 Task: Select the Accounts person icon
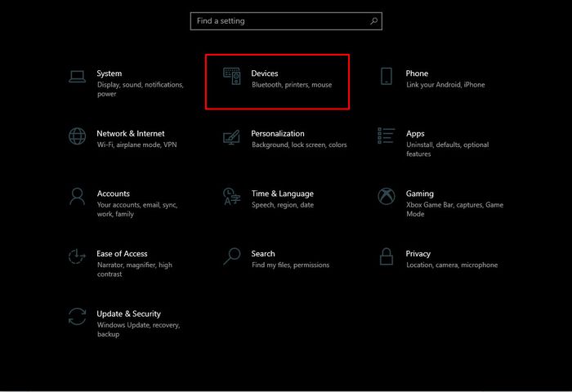point(78,197)
